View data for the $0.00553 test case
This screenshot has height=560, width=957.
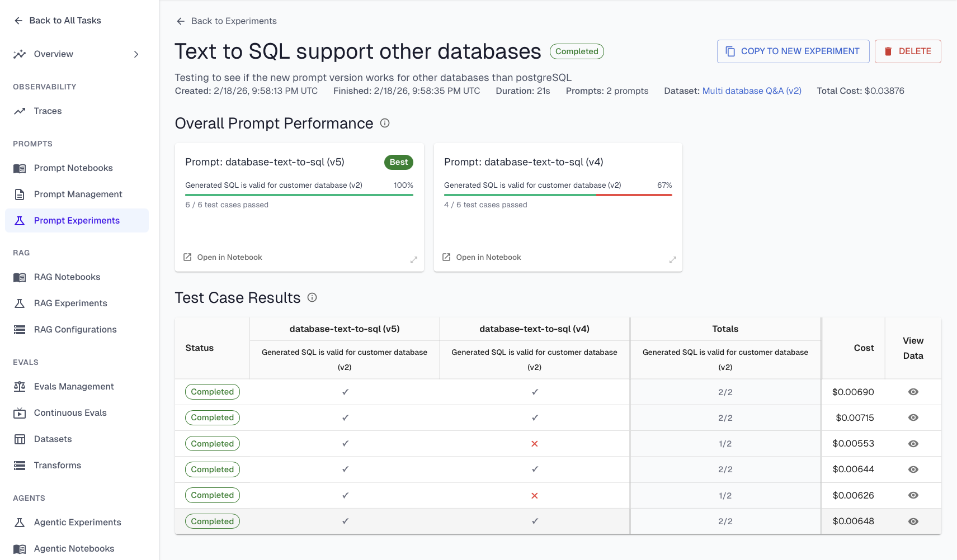click(x=913, y=444)
